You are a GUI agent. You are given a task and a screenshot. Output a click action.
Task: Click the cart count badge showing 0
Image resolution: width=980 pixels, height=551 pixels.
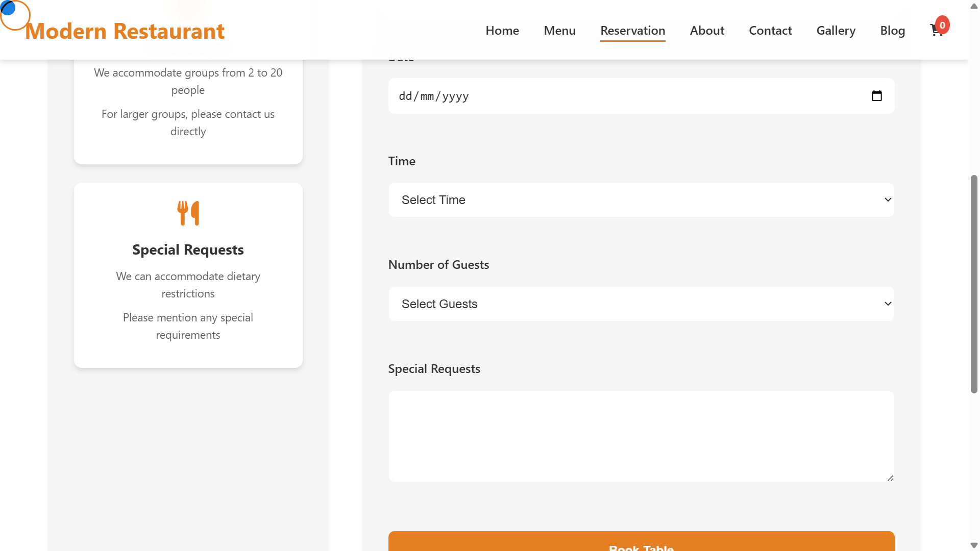pos(942,25)
